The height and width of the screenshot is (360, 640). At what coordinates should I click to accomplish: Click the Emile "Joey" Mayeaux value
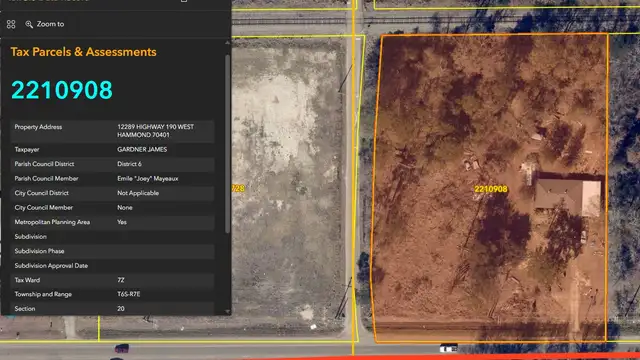coord(148,178)
